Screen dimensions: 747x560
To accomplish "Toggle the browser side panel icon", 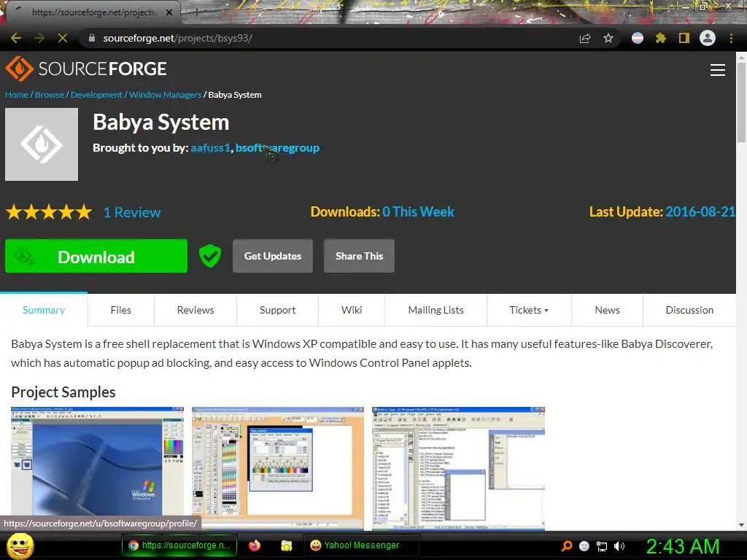I will [684, 38].
